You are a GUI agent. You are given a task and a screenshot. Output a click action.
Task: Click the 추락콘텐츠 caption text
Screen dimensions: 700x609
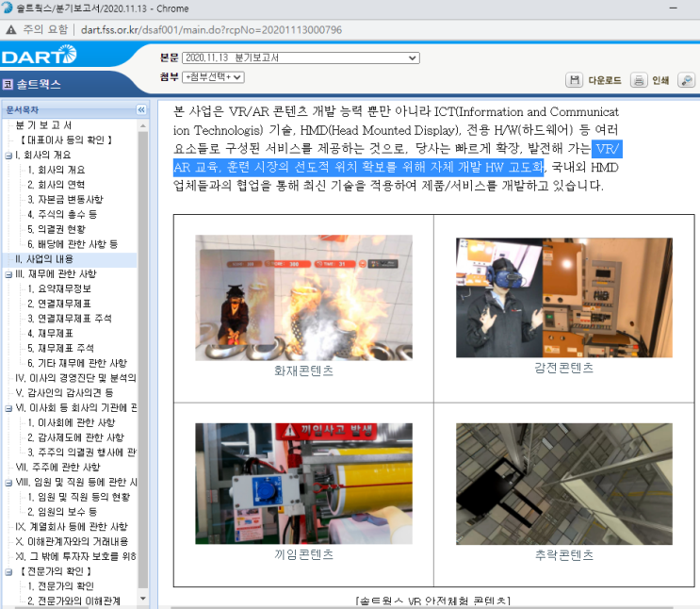(x=563, y=555)
